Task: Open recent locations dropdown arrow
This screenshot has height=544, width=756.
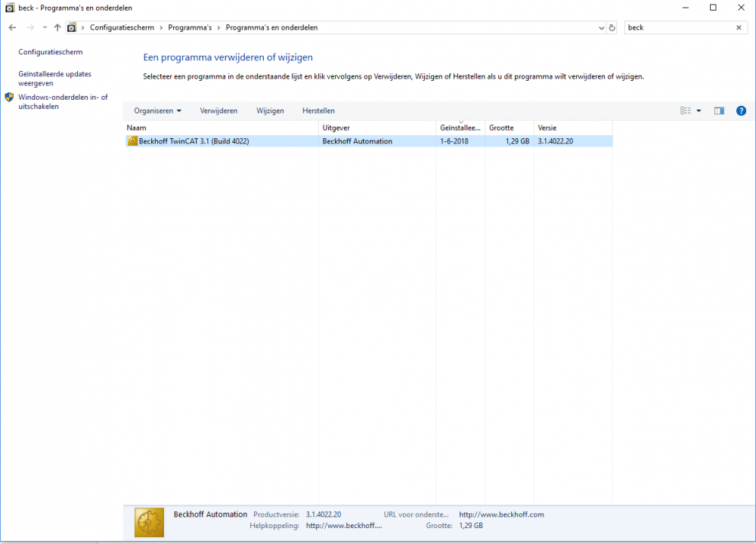Action: (x=45, y=27)
